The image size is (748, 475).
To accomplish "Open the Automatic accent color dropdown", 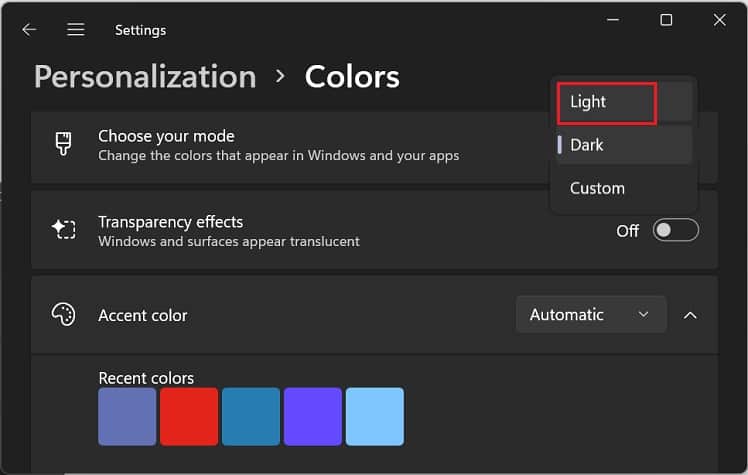I will coord(590,315).
